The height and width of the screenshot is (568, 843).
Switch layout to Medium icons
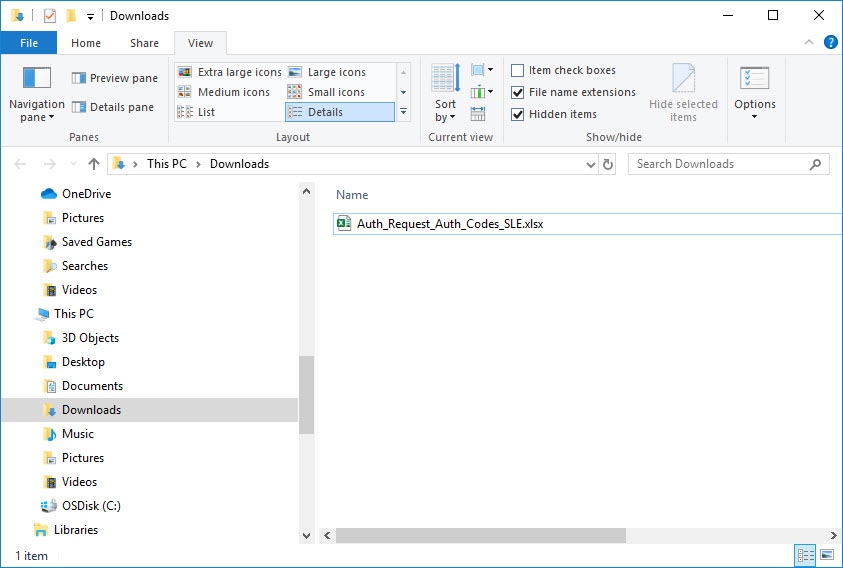[x=224, y=92]
